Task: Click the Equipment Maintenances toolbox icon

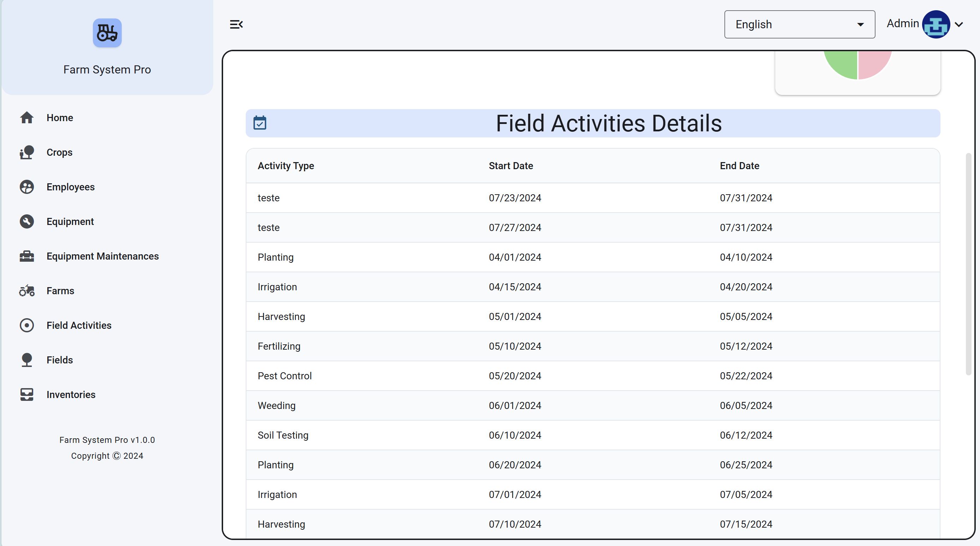Action: [x=26, y=256]
